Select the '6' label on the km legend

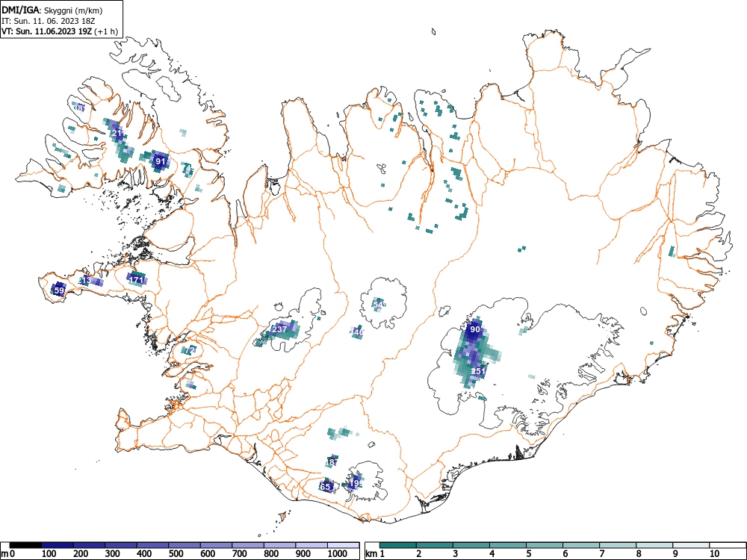coord(565,553)
